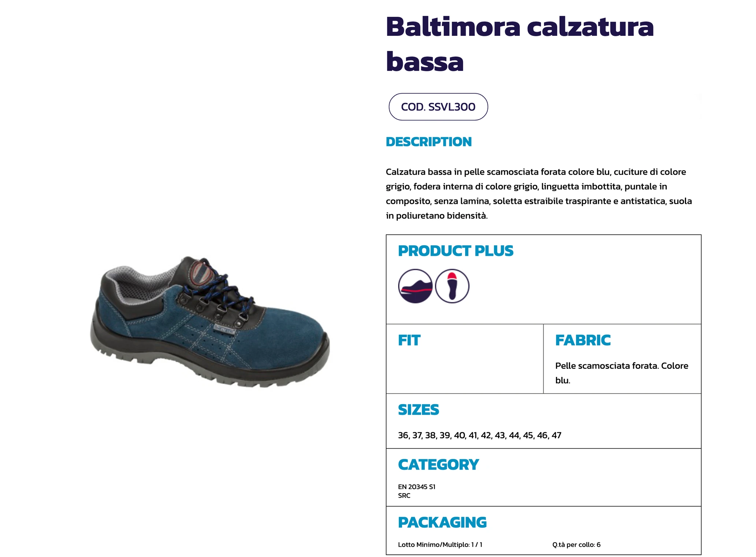Click the Q.tà per collo: 6 text
Screen dimensions: 756x557
tap(577, 545)
